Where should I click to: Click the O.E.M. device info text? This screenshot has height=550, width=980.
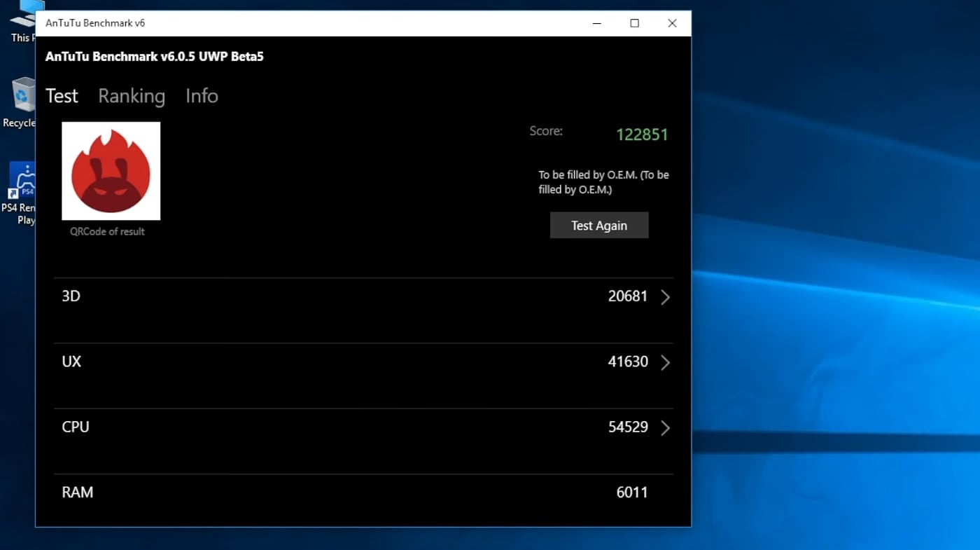[603, 181]
